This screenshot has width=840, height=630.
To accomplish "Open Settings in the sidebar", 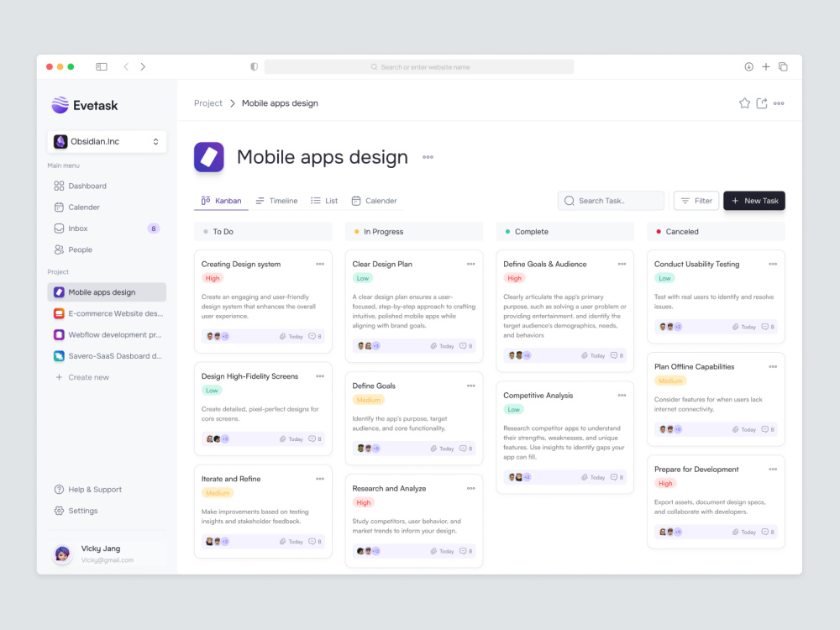I will [76, 511].
